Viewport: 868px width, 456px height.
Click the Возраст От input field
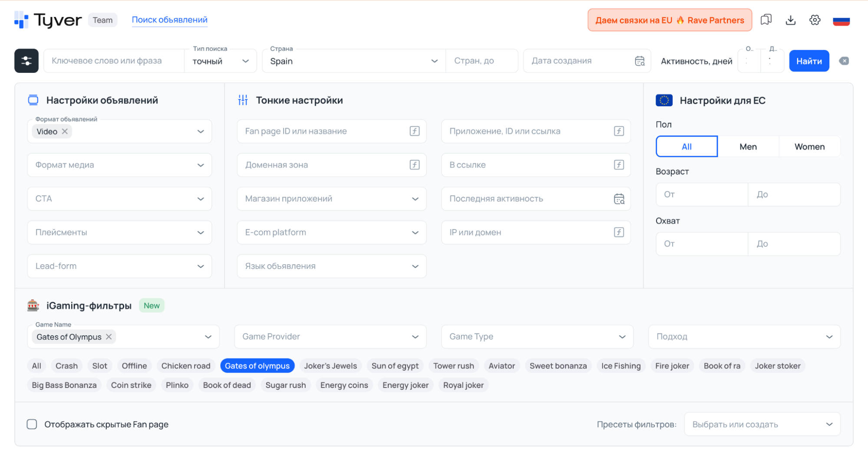point(702,194)
